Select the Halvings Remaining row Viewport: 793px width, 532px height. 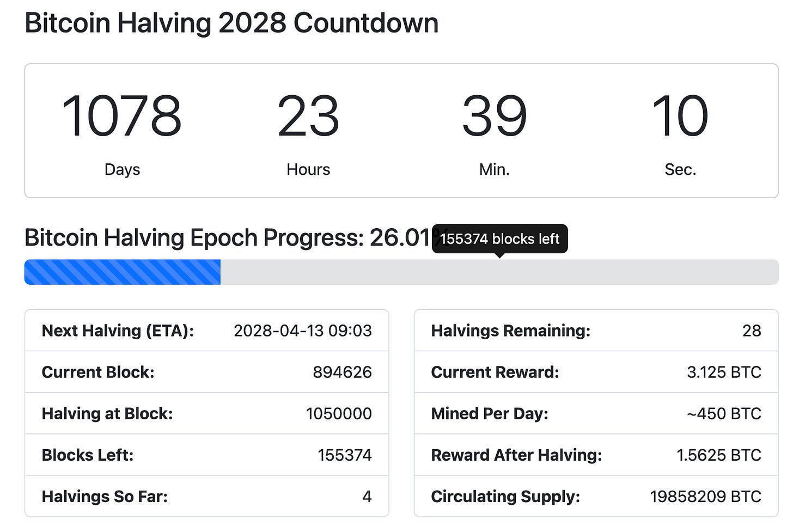pos(596,331)
